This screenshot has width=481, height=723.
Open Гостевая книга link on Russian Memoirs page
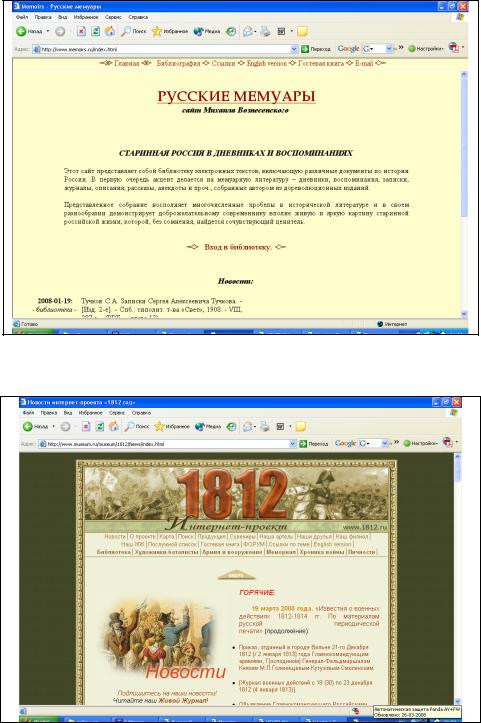coord(321,63)
